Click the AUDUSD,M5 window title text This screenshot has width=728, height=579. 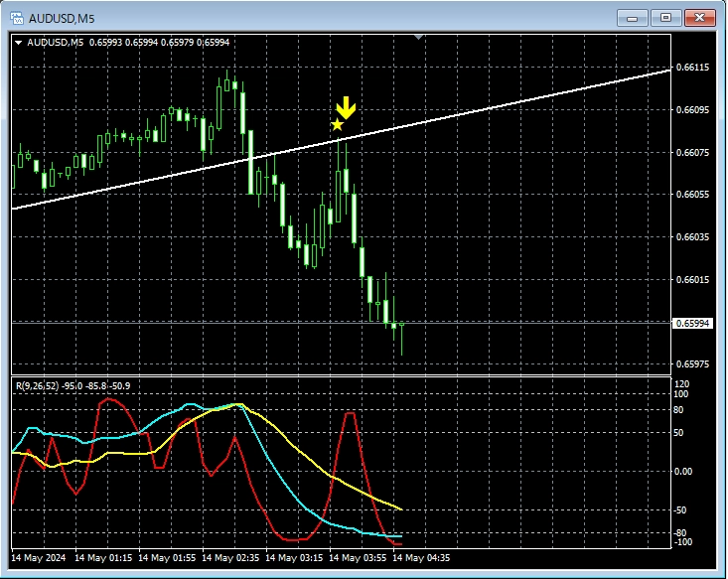point(63,18)
